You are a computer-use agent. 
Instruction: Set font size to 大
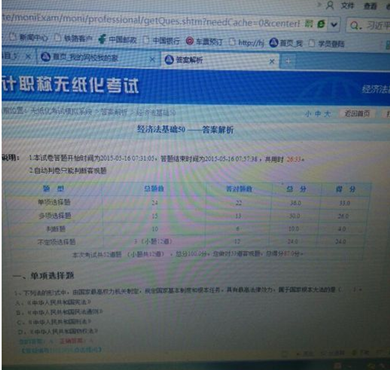click(327, 114)
